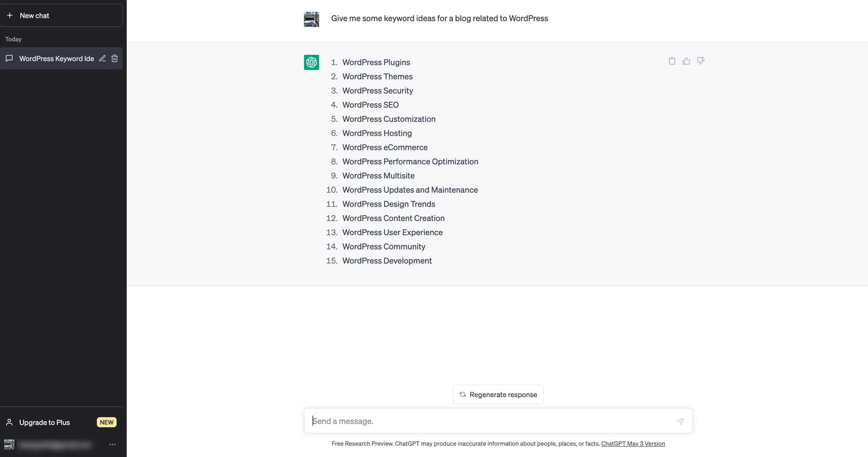
Task: Click the Upgrade to Plus person icon
Action: [9, 422]
